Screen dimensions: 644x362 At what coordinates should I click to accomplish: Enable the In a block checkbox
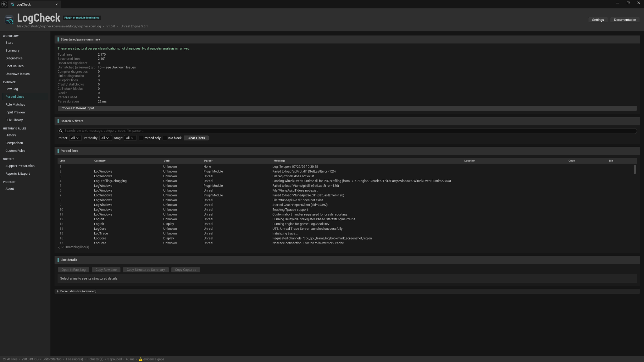pyautogui.click(x=165, y=138)
